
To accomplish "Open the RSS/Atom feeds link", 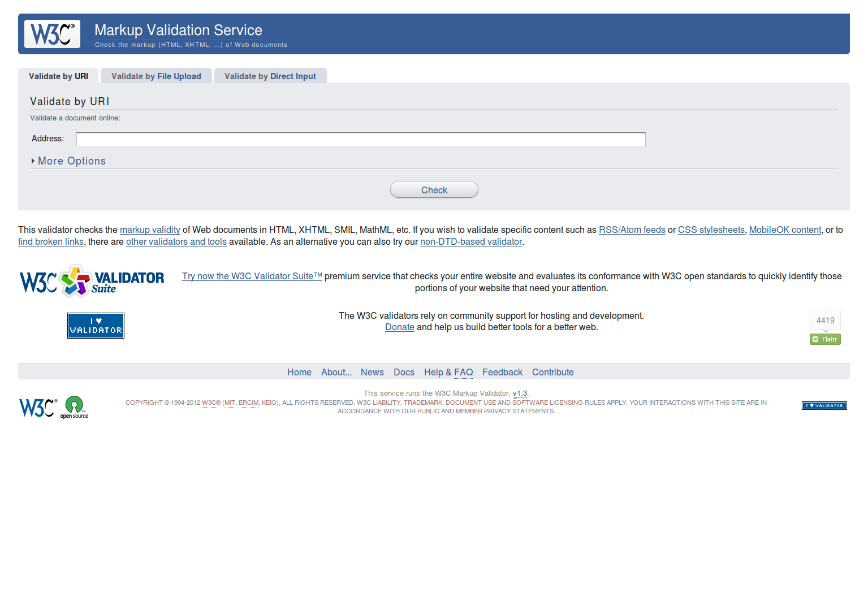I will coord(632,230).
